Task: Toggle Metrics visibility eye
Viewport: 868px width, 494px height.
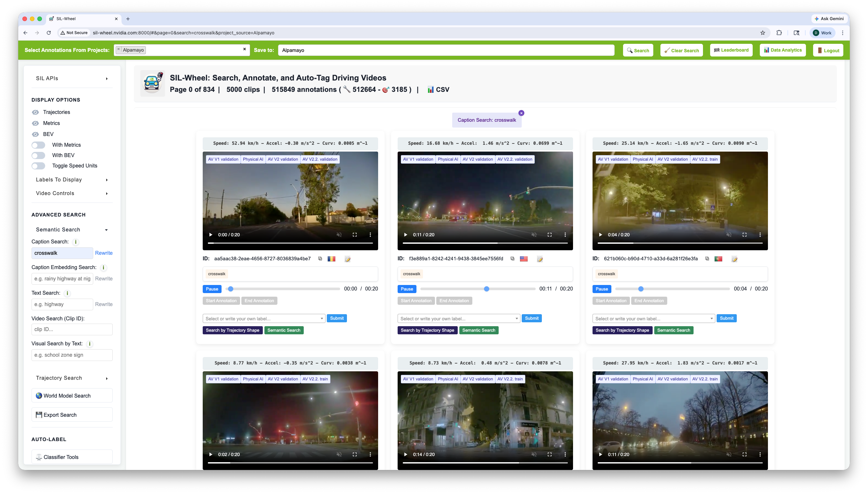Action: pos(35,123)
